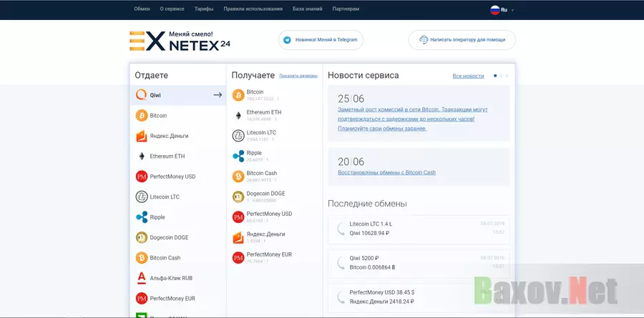644x318 pixels.
Task: Click the Qiwi icon in the Отдаете list
Action: [141, 95]
